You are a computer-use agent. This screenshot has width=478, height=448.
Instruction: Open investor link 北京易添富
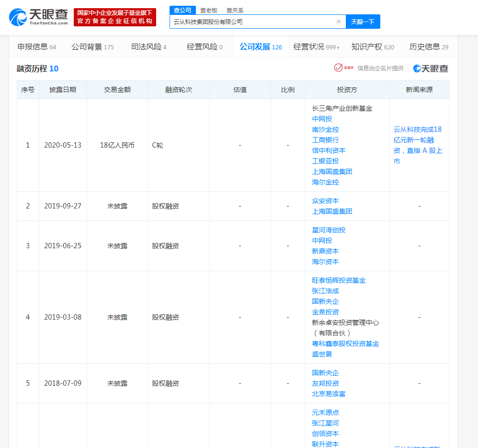[329, 394]
